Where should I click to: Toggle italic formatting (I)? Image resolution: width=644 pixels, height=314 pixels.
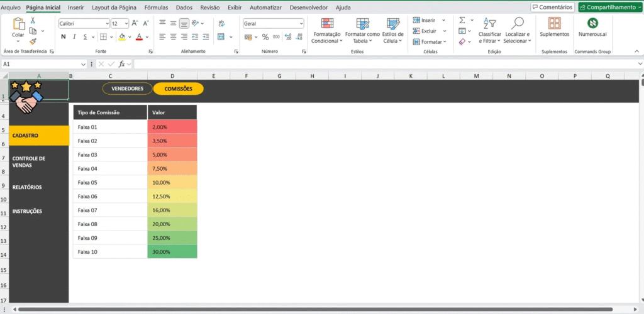point(74,37)
